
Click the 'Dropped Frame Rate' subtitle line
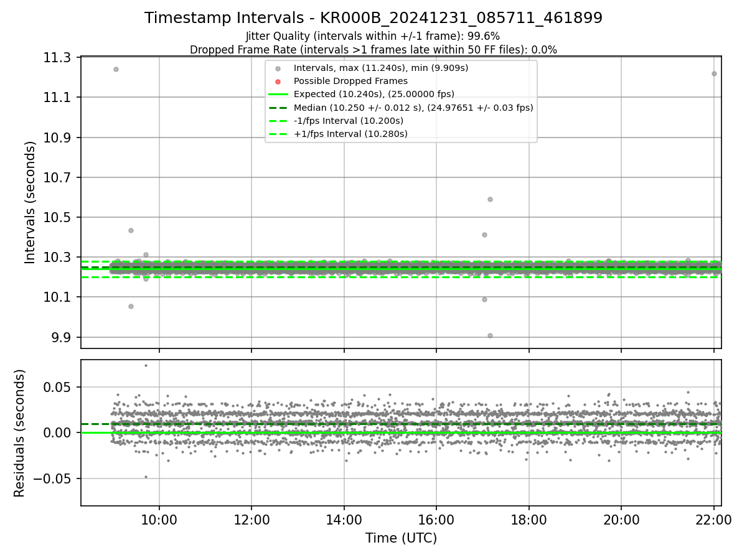coord(374,49)
